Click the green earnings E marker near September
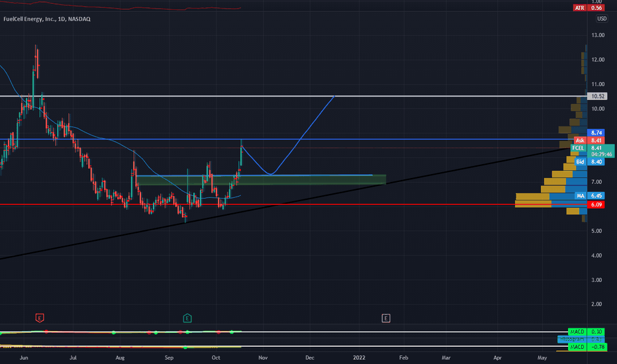This screenshot has height=364, width=617. 187,318
